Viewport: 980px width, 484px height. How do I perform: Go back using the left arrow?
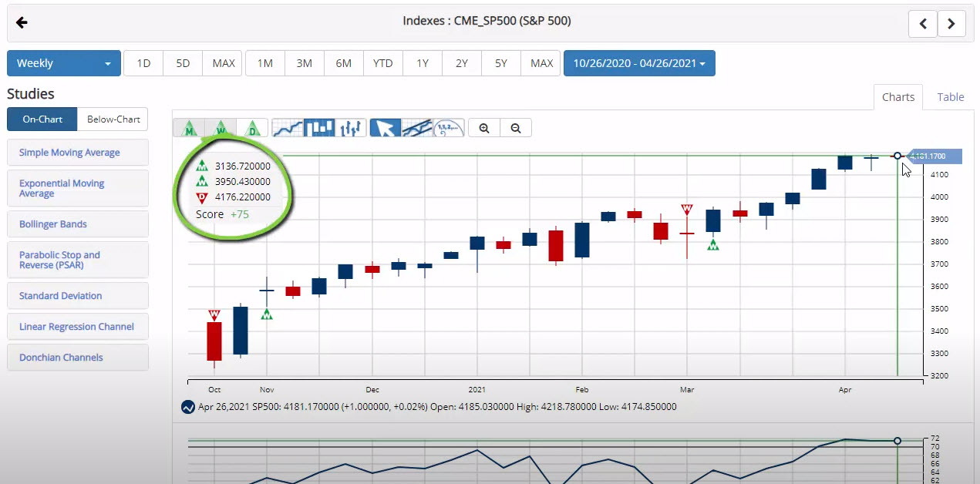22,22
